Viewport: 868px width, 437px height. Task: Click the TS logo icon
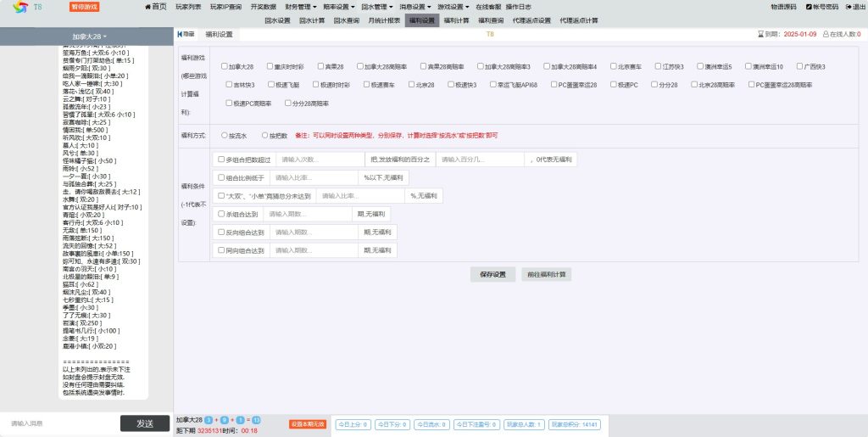tap(18, 7)
